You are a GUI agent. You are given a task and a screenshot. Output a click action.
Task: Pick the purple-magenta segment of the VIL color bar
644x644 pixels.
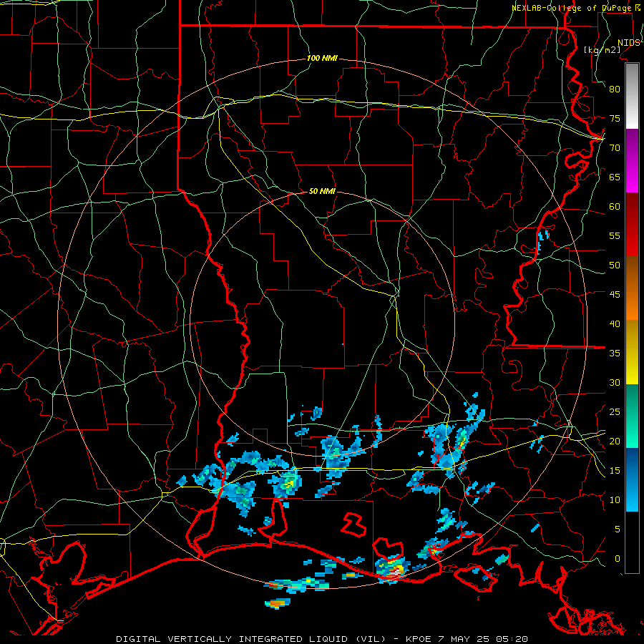point(632,160)
